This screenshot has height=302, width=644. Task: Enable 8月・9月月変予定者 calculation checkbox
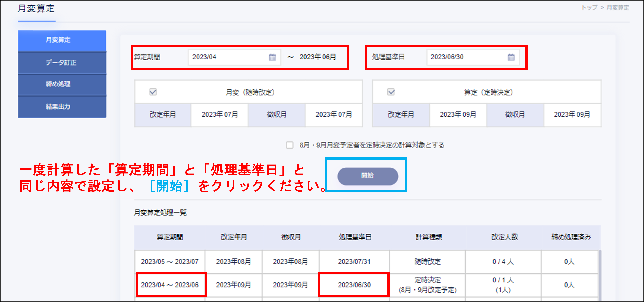(290, 145)
